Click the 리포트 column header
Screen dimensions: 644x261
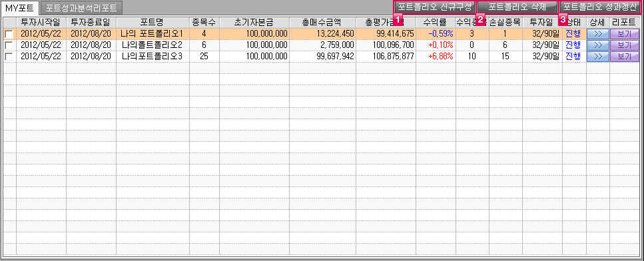[x=624, y=22]
